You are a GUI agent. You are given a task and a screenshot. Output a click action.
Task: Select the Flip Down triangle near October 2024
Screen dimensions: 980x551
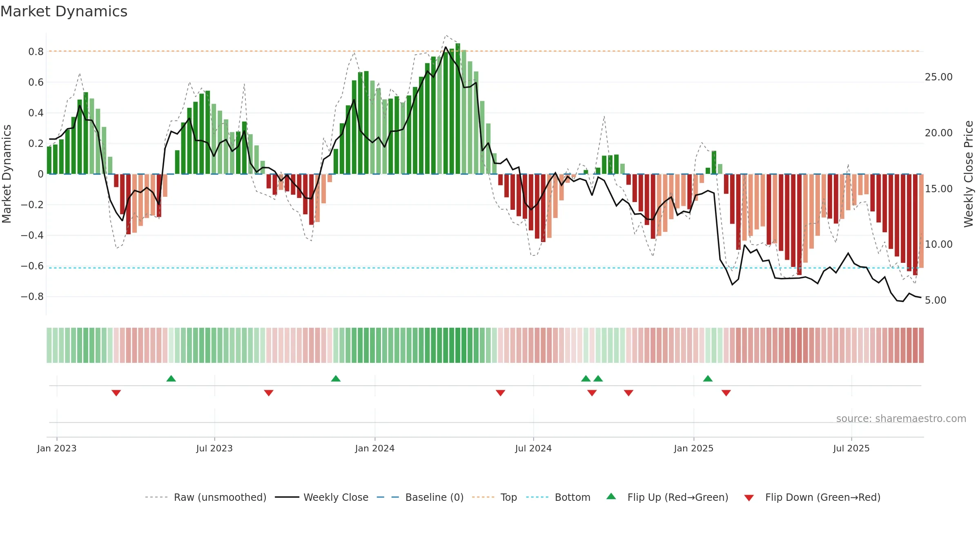[628, 393]
